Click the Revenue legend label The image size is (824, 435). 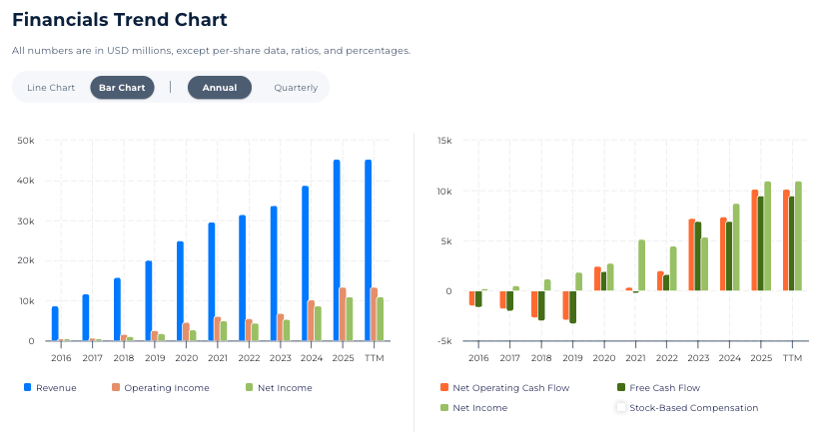click(56, 388)
